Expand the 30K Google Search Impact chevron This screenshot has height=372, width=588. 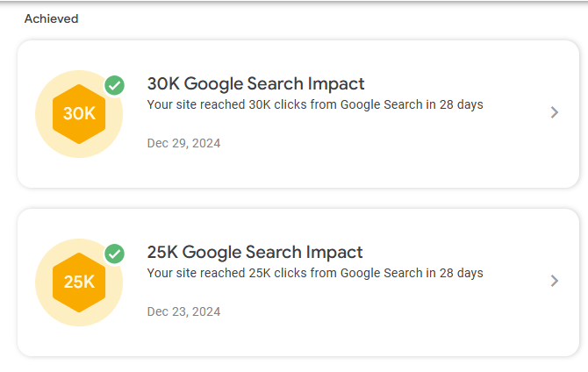(x=554, y=112)
